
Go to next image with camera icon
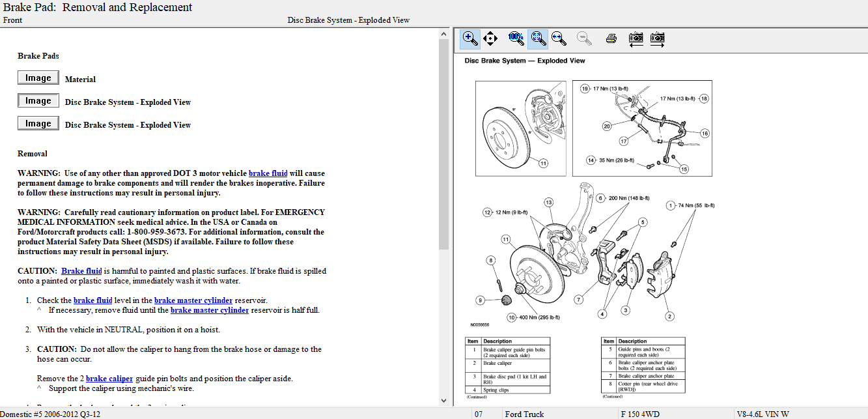tap(657, 38)
